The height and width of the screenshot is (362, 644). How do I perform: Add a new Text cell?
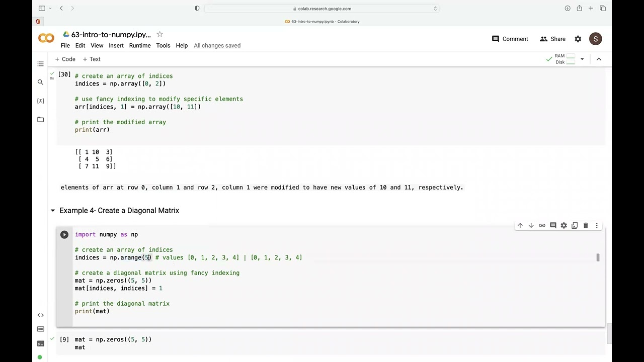(x=92, y=59)
